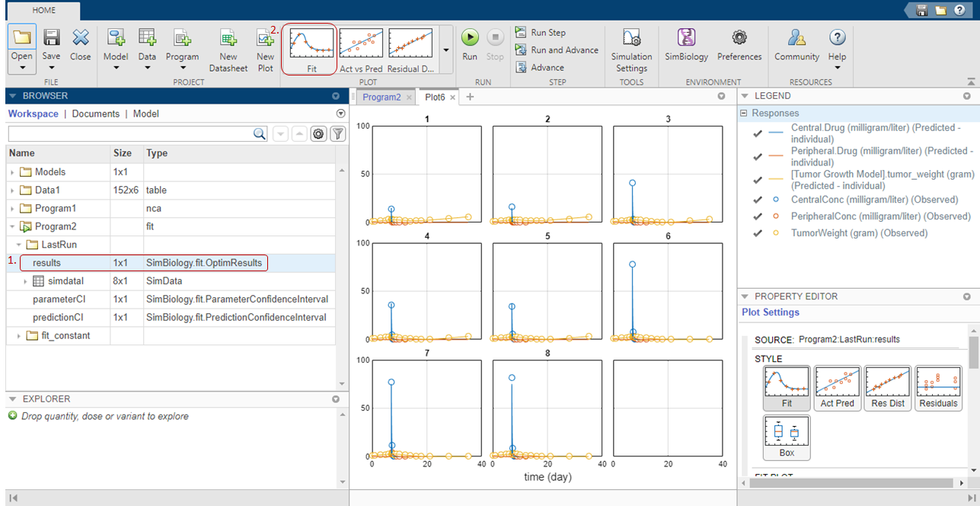The height and width of the screenshot is (506, 980).
Task: Switch to the Plot6 document tab
Action: point(435,97)
